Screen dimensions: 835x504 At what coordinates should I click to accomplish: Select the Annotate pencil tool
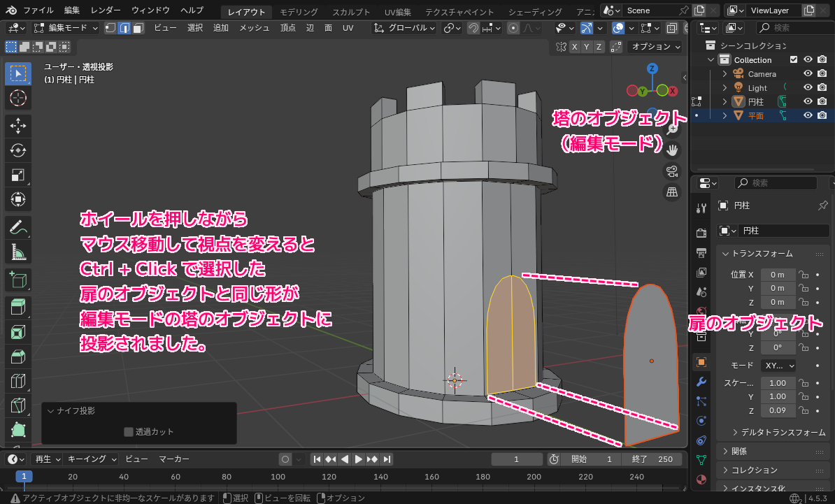tap(19, 227)
